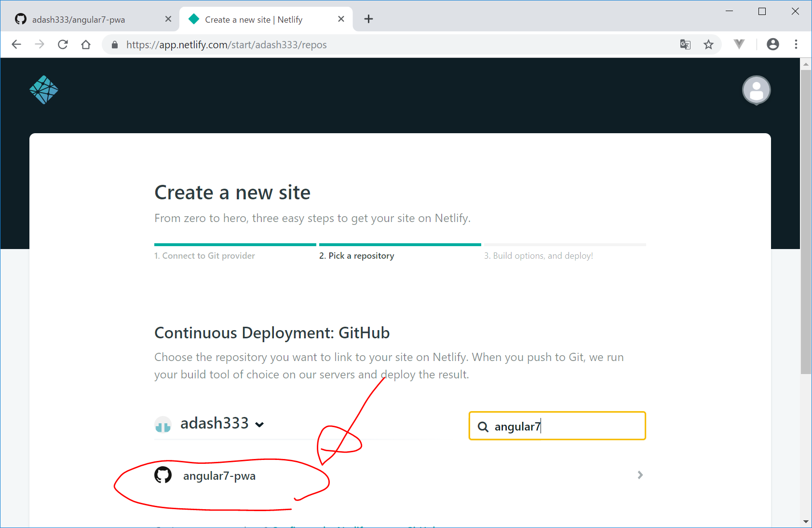Click the browser address bar URL
The image size is (812, 528).
point(226,45)
